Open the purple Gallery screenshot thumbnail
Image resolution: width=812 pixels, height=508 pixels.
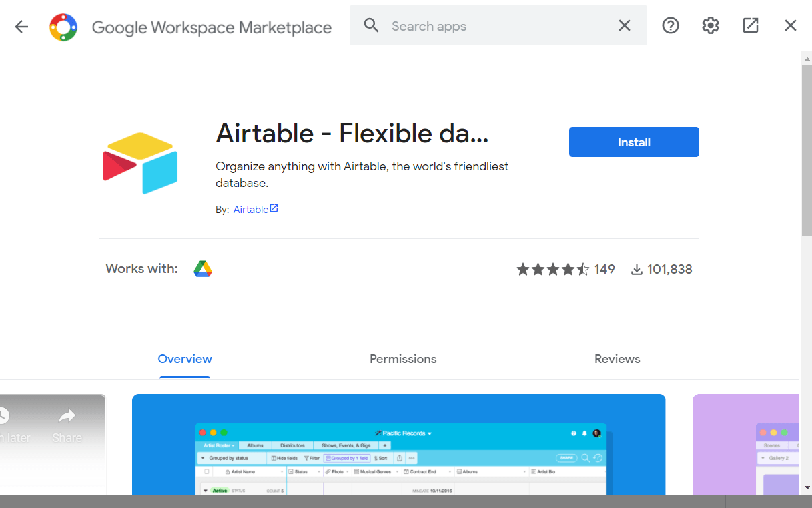(746, 445)
